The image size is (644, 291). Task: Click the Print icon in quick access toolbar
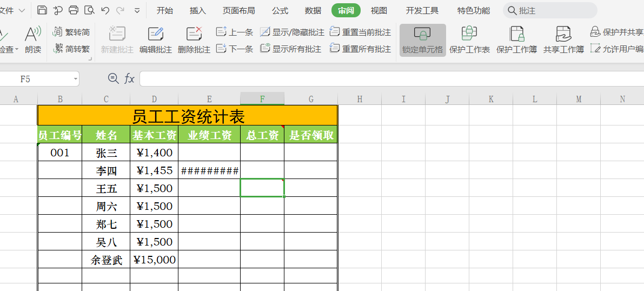tap(74, 10)
